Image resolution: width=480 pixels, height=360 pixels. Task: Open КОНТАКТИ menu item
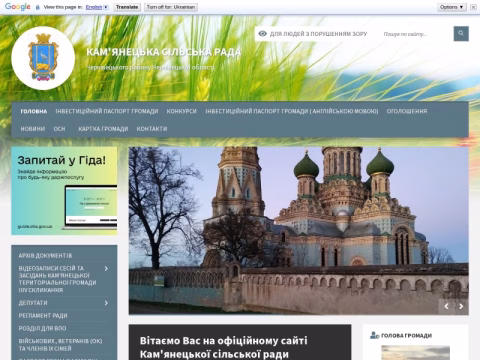(x=152, y=129)
